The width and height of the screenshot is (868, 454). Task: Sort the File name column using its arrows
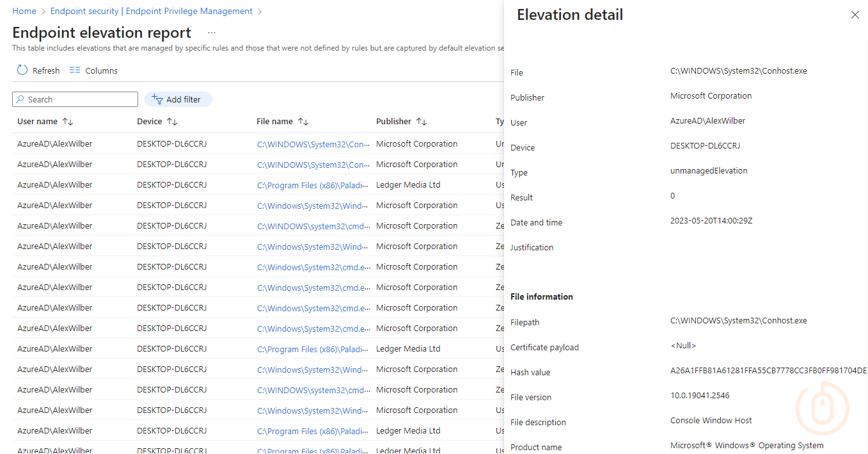pyautogui.click(x=304, y=122)
